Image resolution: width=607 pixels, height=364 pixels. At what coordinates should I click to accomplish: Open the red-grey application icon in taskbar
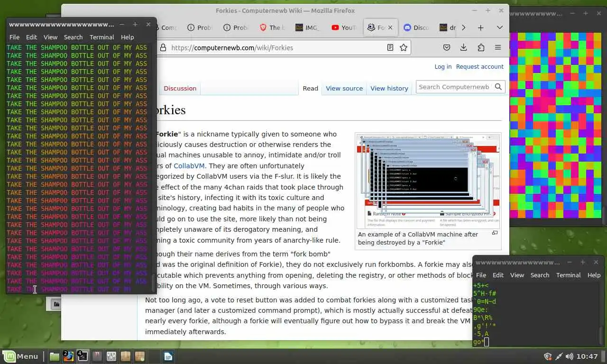[x=97, y=356]
